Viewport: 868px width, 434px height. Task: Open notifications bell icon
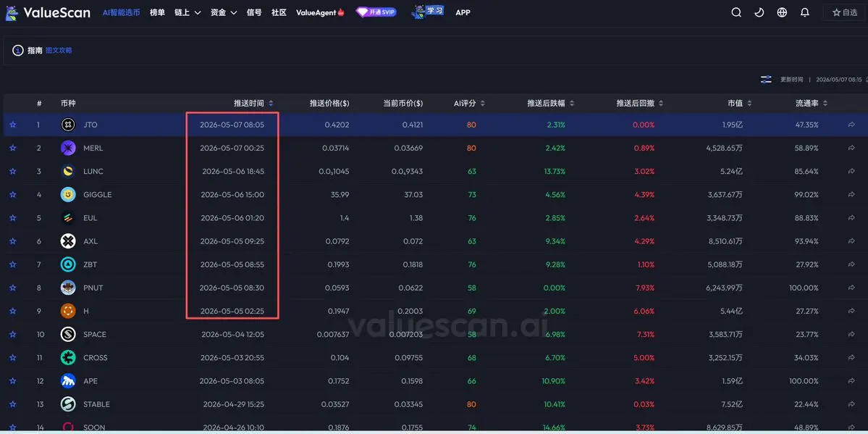pos(805,12)
